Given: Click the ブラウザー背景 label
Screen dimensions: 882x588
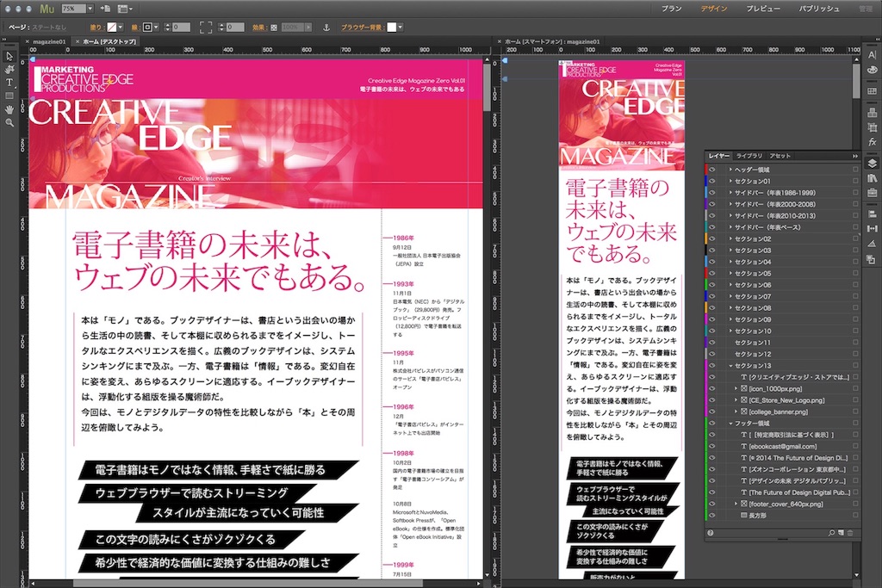Looking at the screenshot, I should pos(361,27).
